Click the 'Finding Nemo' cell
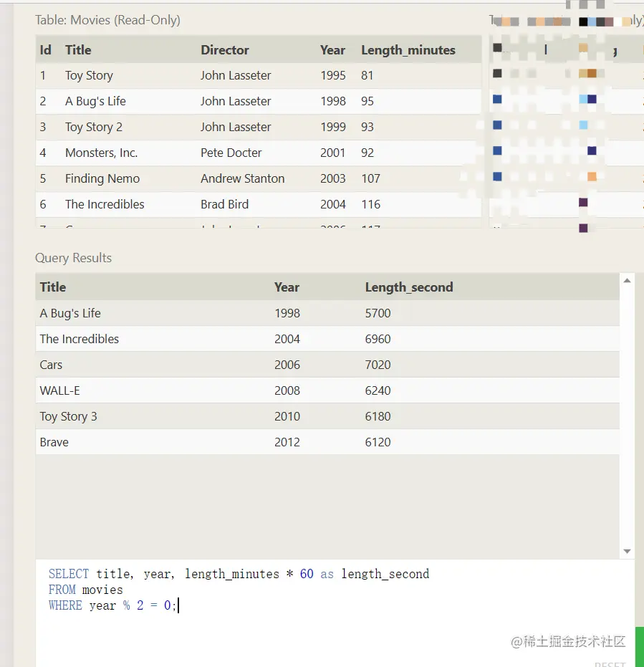The height and width of the screenshot is (667, 644). click(102, 178)
